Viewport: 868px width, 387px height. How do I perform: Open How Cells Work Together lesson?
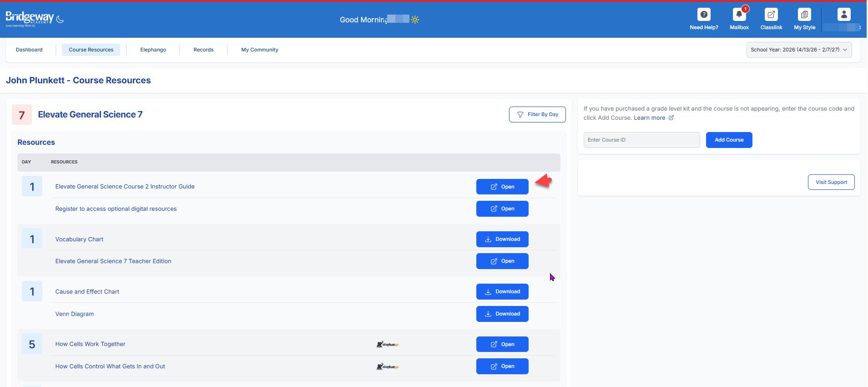(502, 344)
